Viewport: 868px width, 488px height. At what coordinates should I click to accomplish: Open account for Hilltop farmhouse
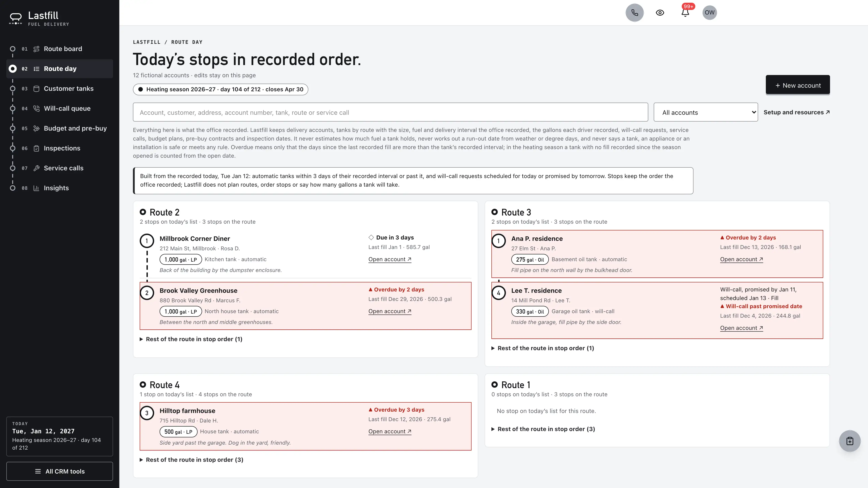pyautogui.click(x=390, y=432)
